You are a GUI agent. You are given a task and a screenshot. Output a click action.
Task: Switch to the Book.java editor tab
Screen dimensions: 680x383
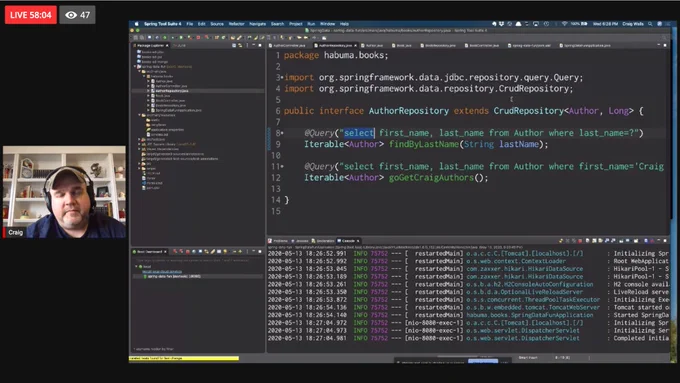click(x=402, y=45)
